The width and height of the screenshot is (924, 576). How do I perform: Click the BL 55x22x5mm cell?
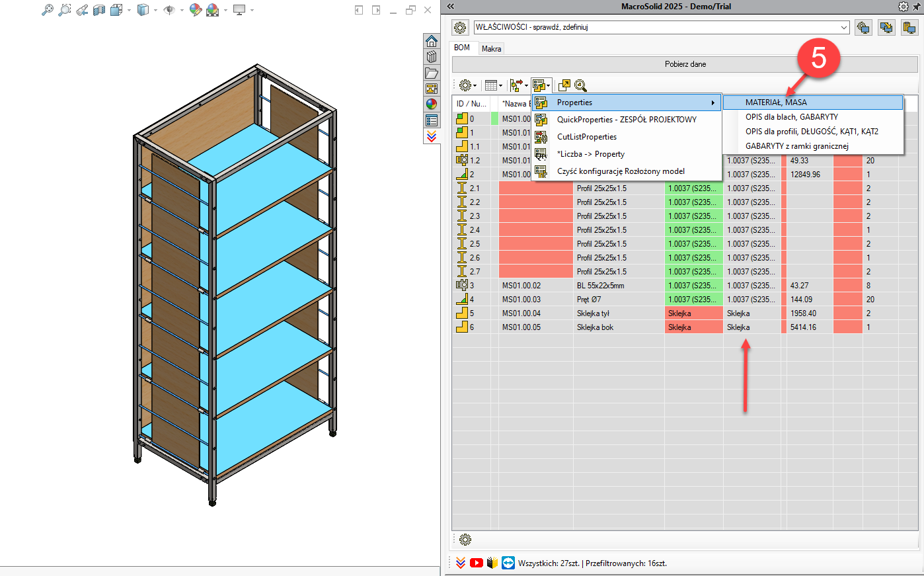(619, 286)
